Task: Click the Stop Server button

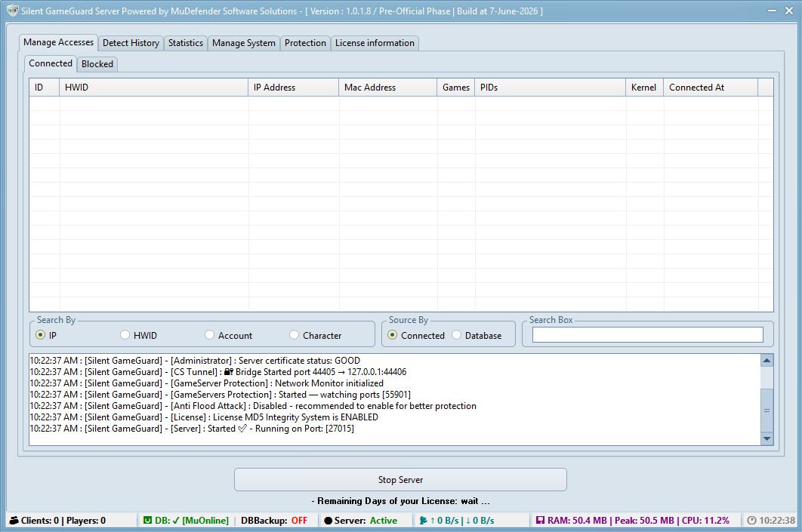Action: [400, 479]
